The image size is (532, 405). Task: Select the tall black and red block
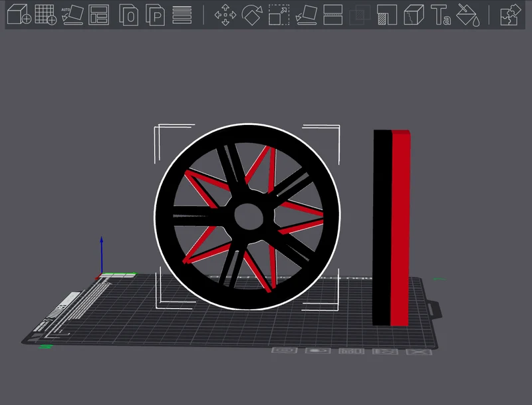click(x=392, y=227)
